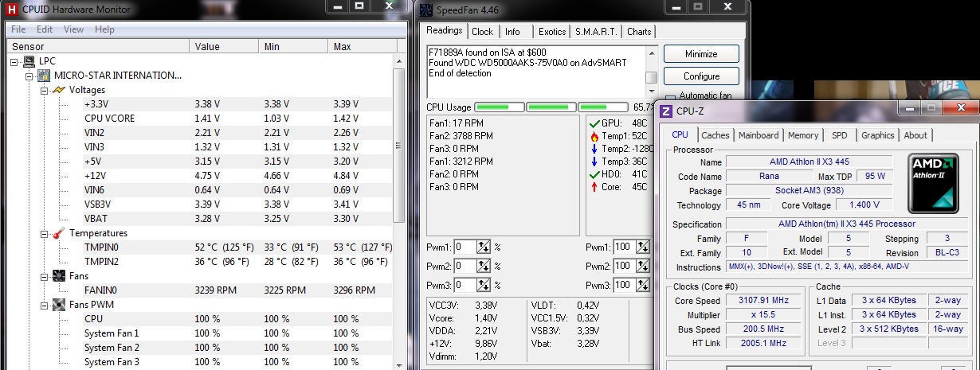
Task: Switch to the S.M.A.R.T. tab in SpeedFan
Action: point(596,32)
